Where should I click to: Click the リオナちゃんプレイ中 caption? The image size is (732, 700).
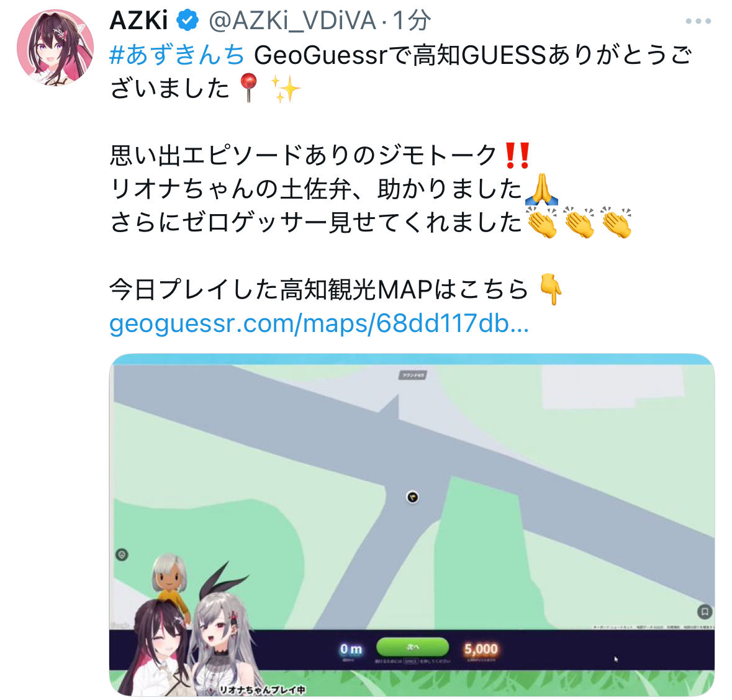[x=261, y=689]
